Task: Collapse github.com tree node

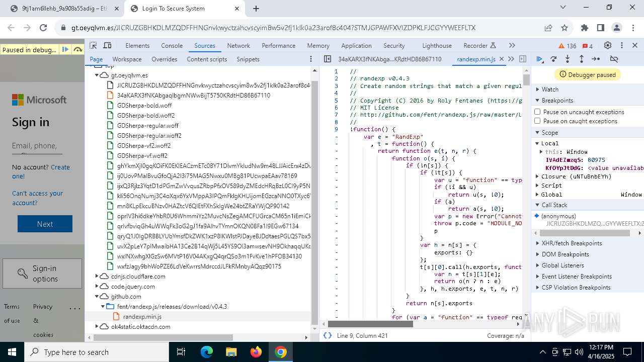Action: pyautogui.click(x=97, y=296)
